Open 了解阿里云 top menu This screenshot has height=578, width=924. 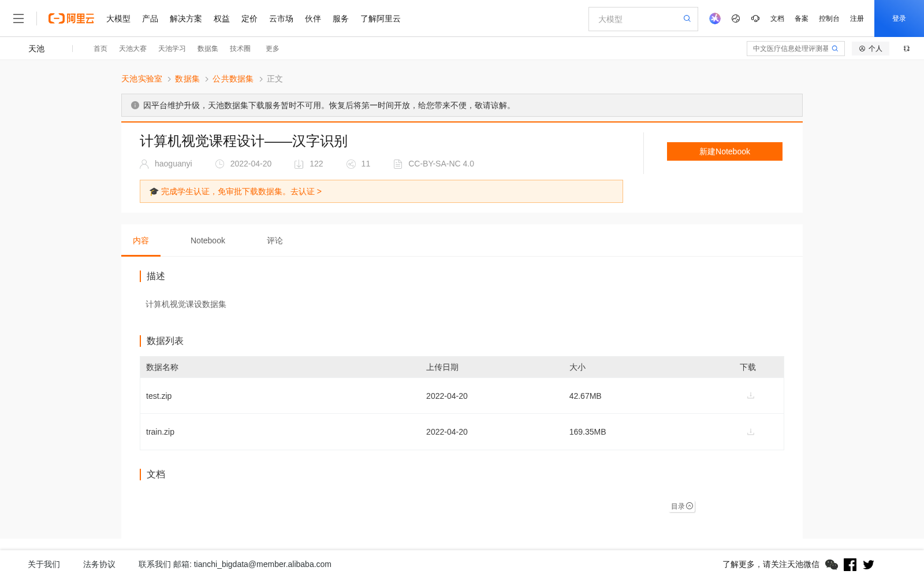tap(381, 18)
